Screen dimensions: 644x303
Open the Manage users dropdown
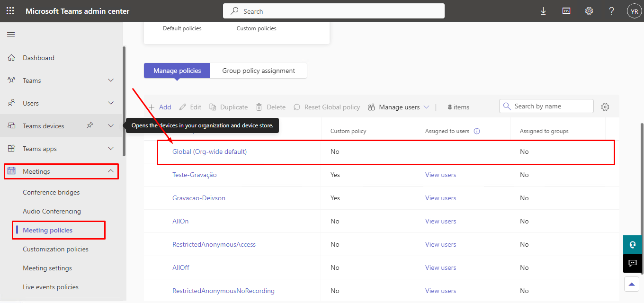(399, 107)
